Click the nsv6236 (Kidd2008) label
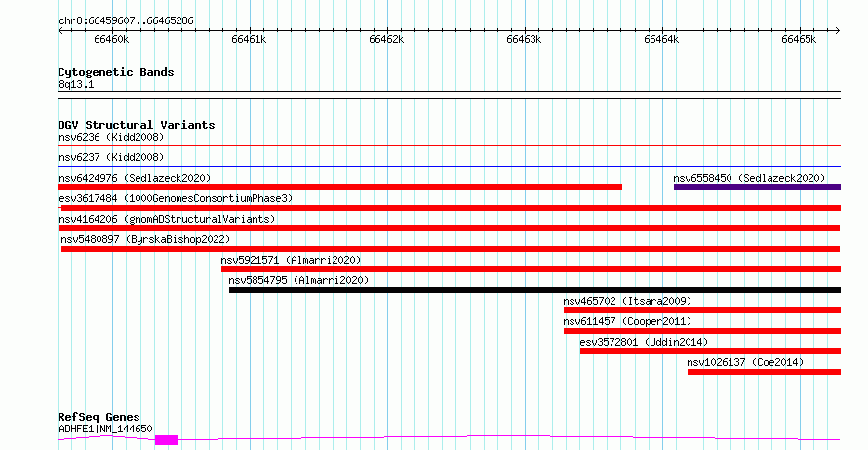 (111, 137)
